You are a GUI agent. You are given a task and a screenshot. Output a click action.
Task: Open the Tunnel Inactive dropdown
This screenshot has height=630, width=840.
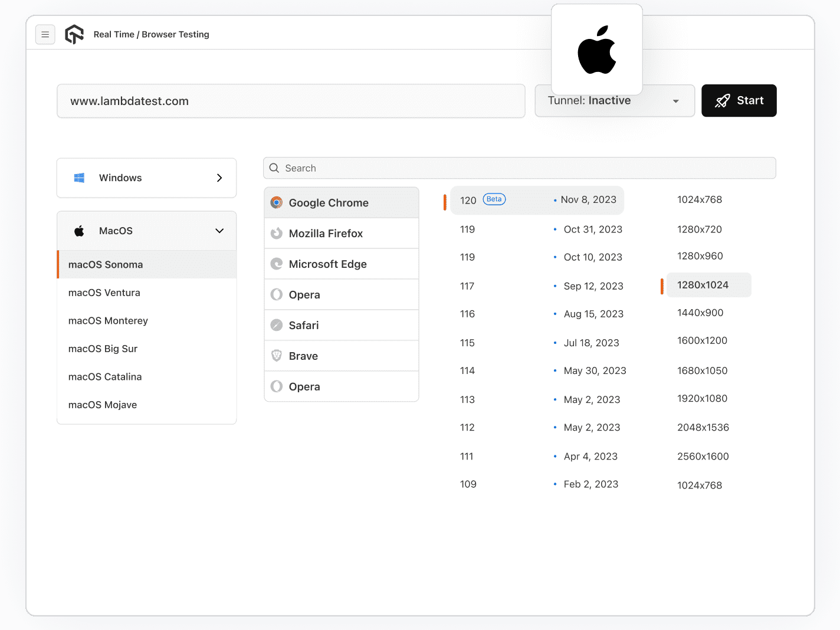click(x=614, y=100)
